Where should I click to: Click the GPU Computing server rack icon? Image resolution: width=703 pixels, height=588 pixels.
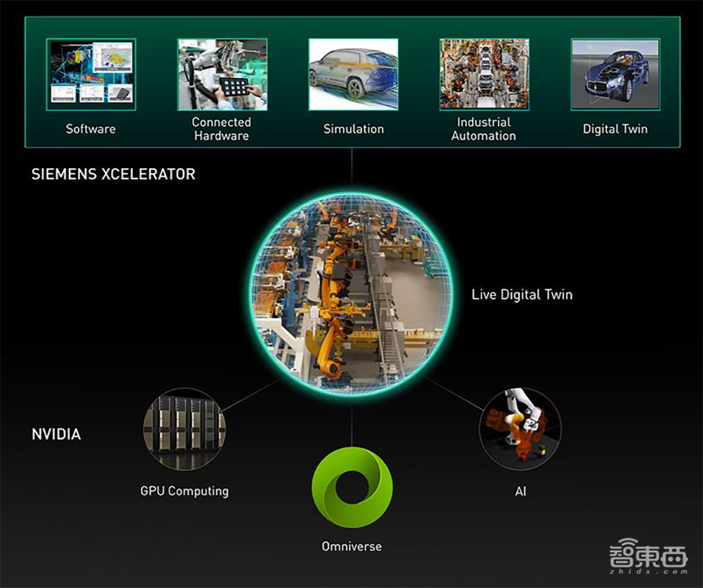184,429
